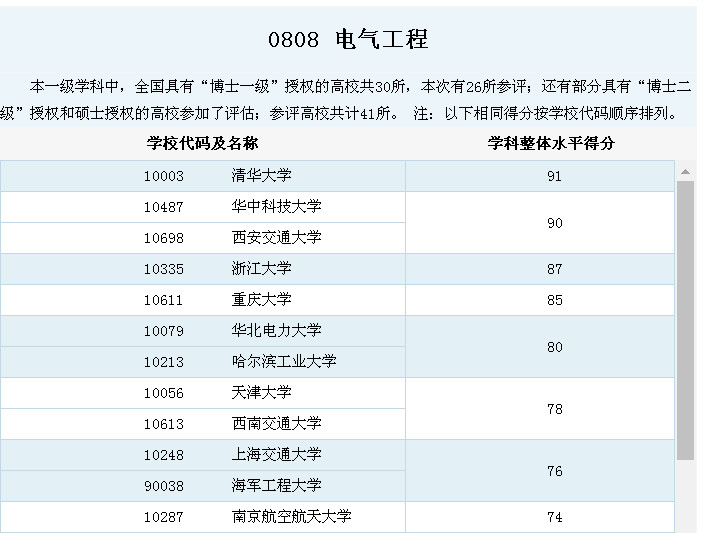Select 南京航空航天大学 in the table
Screen dimensions: 704x533
(291, 516)
